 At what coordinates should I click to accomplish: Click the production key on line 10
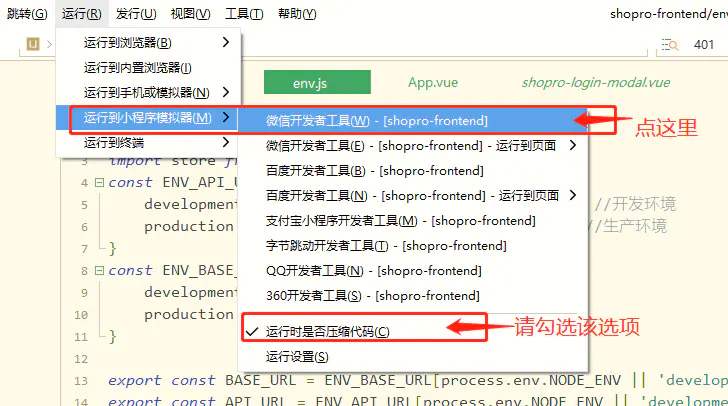(189, 314)
